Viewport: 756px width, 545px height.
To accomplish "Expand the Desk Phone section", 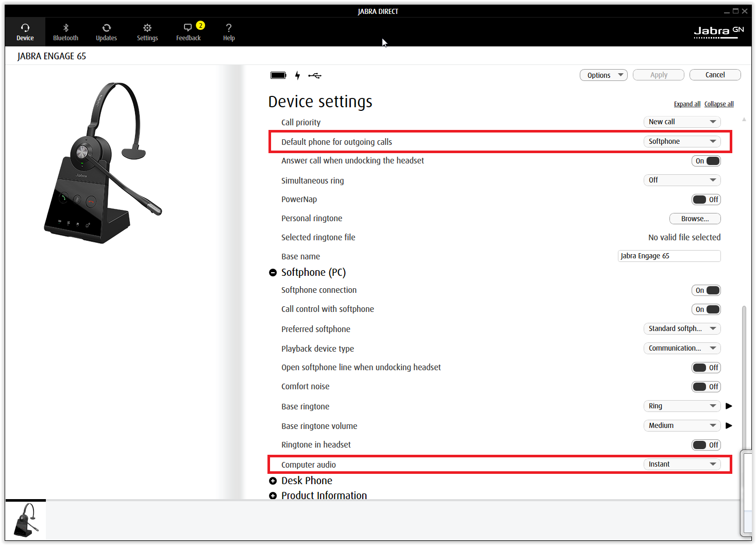I will (x=273, y=481).
